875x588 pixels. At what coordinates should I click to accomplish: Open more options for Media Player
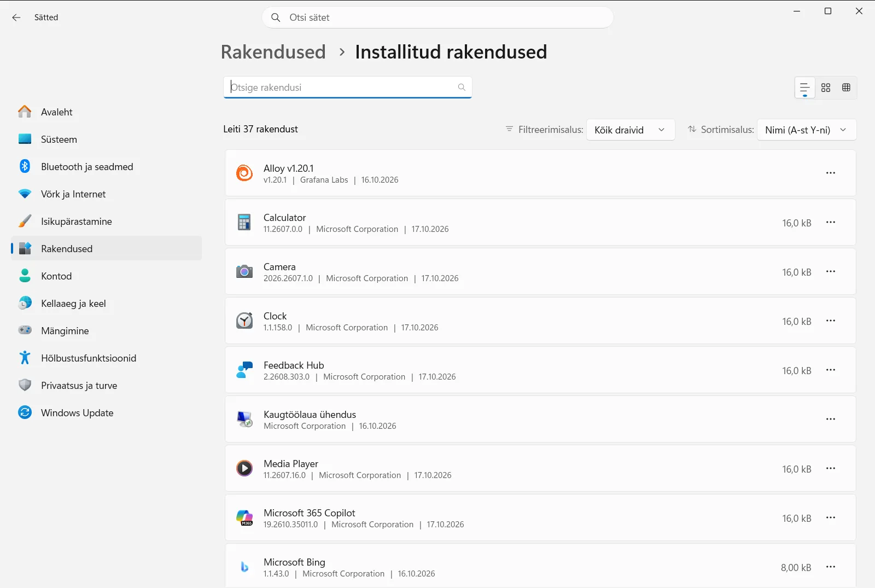831,468
